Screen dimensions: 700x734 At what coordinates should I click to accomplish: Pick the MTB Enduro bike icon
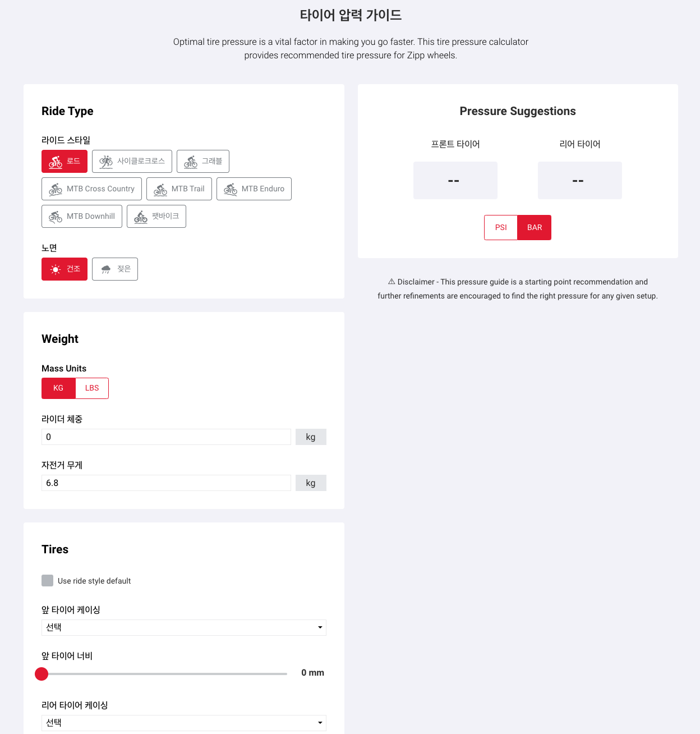(x=231, y=189)
